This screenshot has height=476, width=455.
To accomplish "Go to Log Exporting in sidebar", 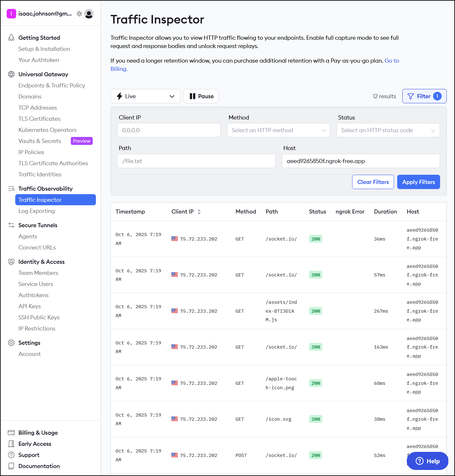I will tap(37, 211).
